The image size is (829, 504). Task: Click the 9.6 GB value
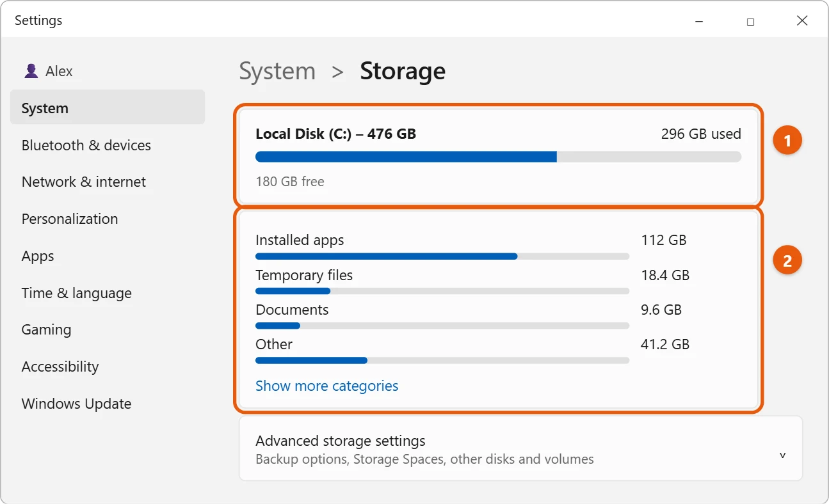661,310
